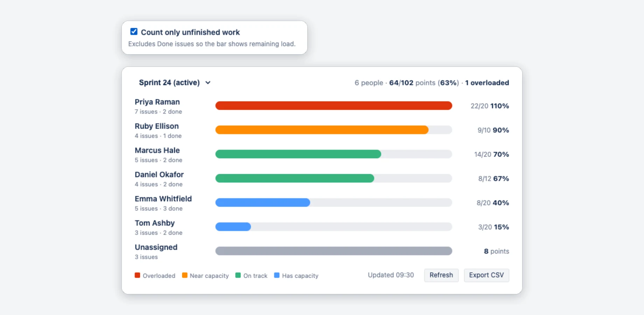Open Priya Raman's name
Screen dimensions: 644x315
pos(157,102)
